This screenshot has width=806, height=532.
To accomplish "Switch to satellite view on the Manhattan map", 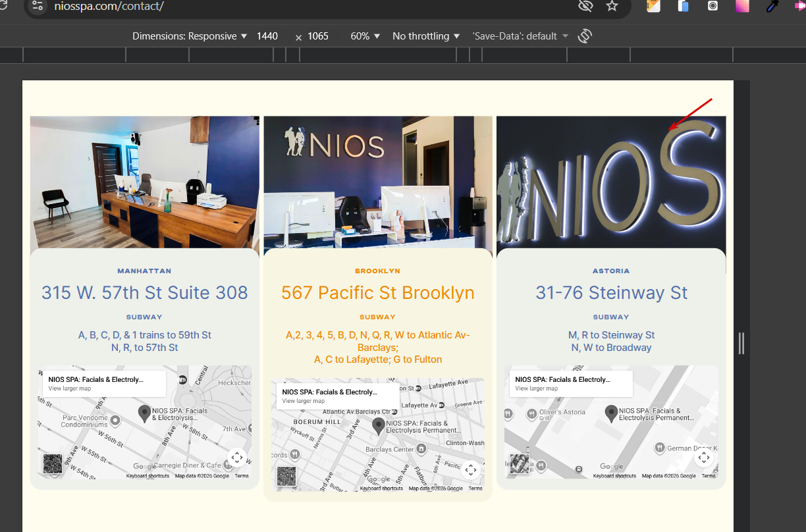I will coord(53,464).
